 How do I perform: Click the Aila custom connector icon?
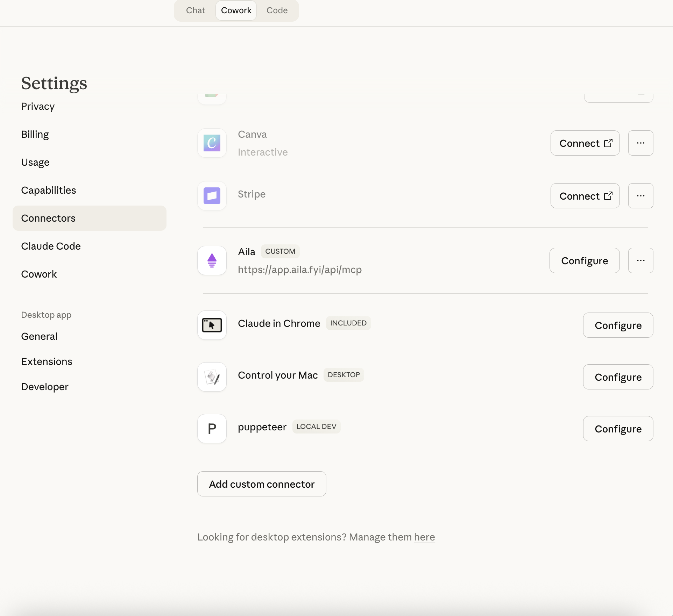click(212, 260)
